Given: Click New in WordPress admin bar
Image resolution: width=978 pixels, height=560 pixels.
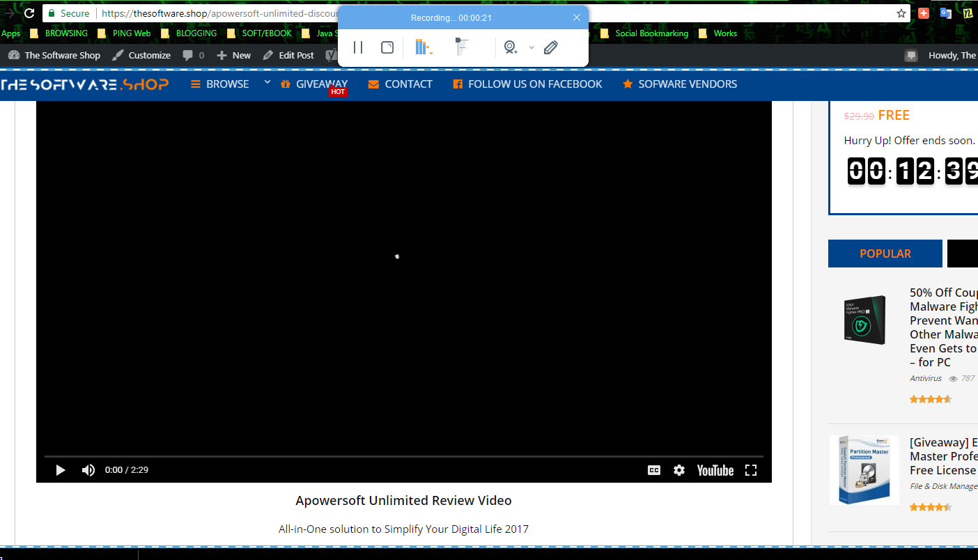Looking at the screenshot, I should [233, 55].
